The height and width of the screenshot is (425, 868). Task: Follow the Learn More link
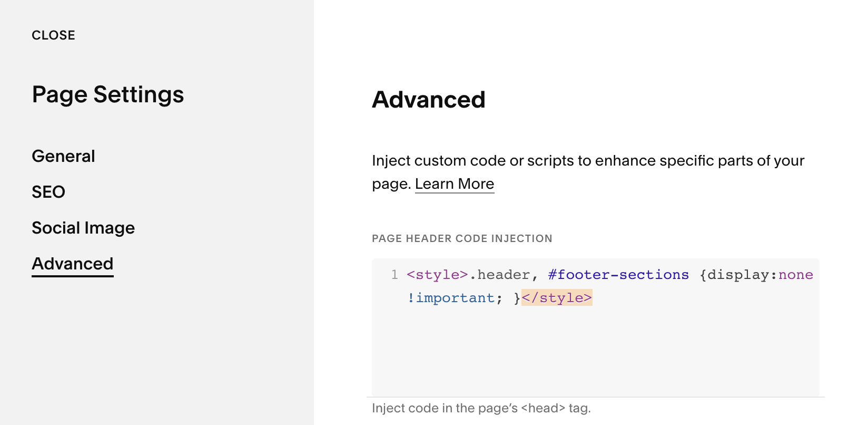coord(455,184)
